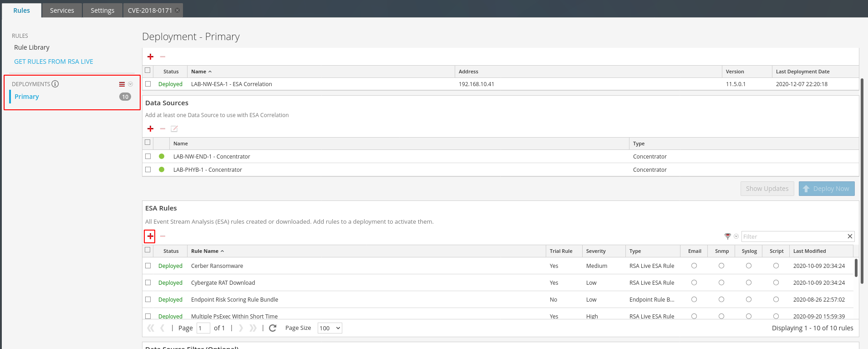Click Get Rules From RSA Live link
868x349 pixels.
(x=54, y=62)
